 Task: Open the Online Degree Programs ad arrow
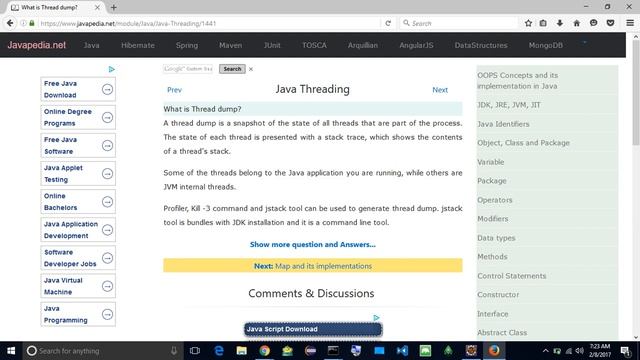click(x=107, y=118)
